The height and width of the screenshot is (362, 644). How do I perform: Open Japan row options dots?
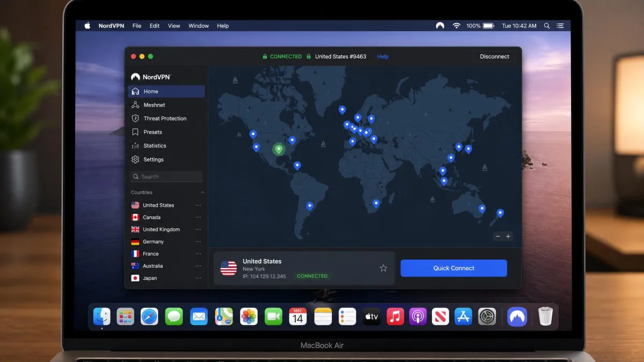pyautogui.click(x=199, y=278)
